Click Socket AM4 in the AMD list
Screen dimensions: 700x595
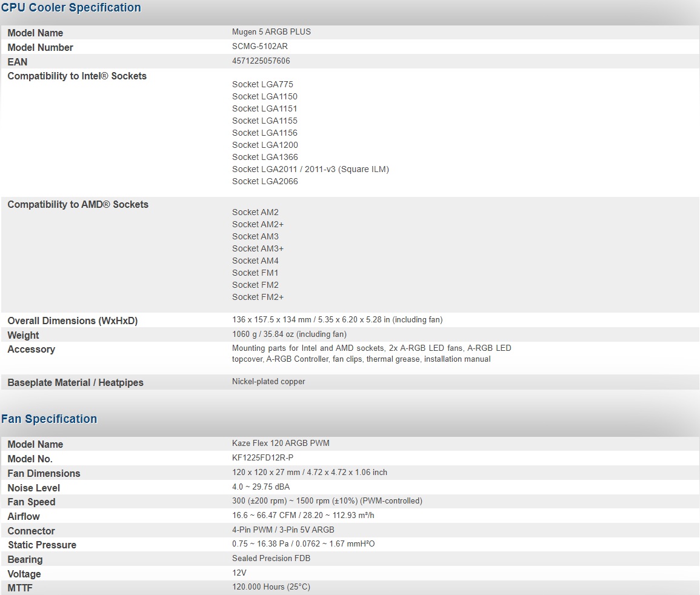point(255,261)
